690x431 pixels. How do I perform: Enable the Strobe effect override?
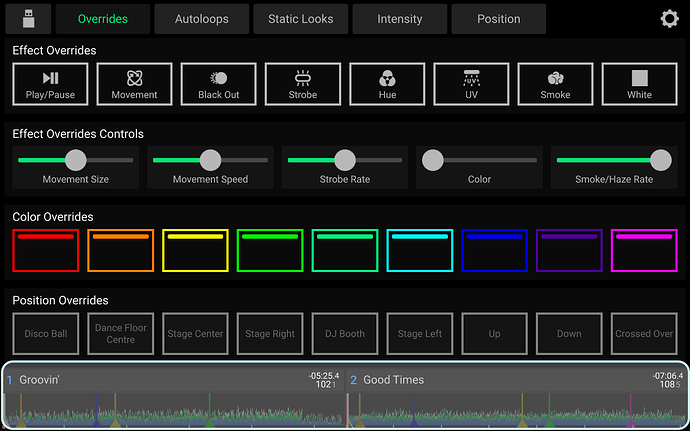tap(303, 84)
